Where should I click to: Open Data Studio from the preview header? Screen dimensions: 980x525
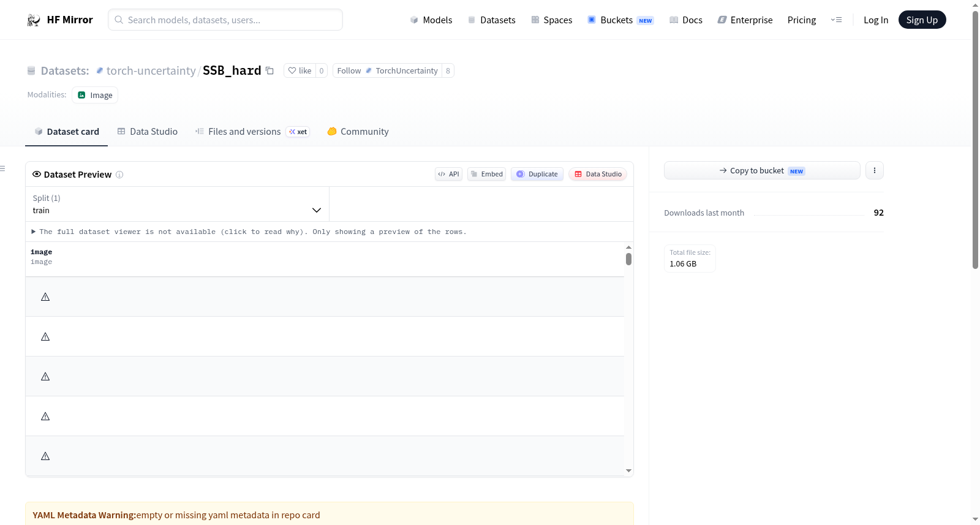point(598,174)
